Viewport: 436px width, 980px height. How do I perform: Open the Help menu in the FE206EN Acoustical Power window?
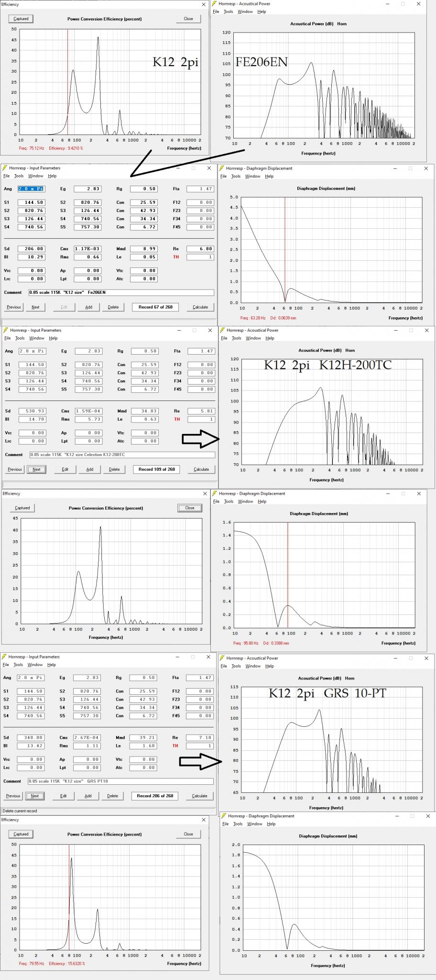262,11
